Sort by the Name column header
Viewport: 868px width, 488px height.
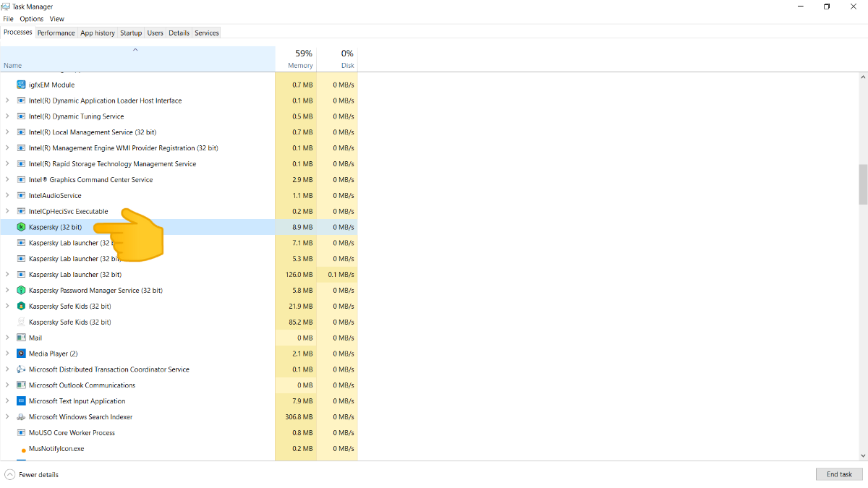137,59
